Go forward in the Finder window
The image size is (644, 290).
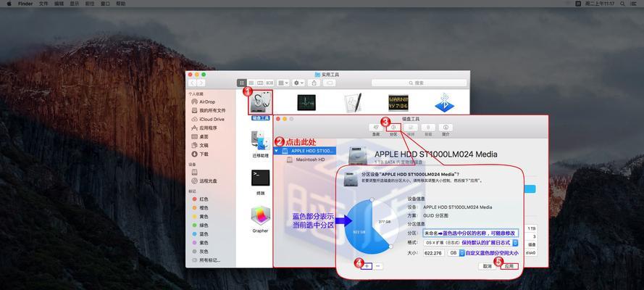tap(201, 83)
